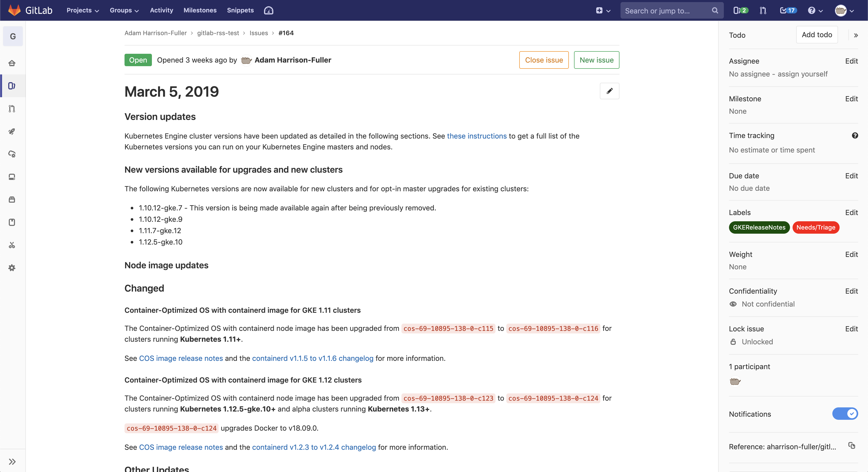Open CI/CD rocket icon in sidebar
Screen dimensions: 868x472
click(x=12, y=132)
